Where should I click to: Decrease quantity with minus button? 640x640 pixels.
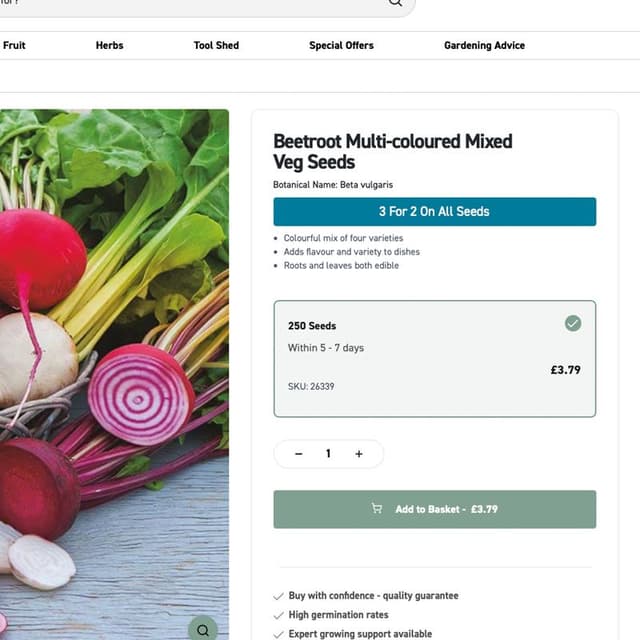coord(299,454)
